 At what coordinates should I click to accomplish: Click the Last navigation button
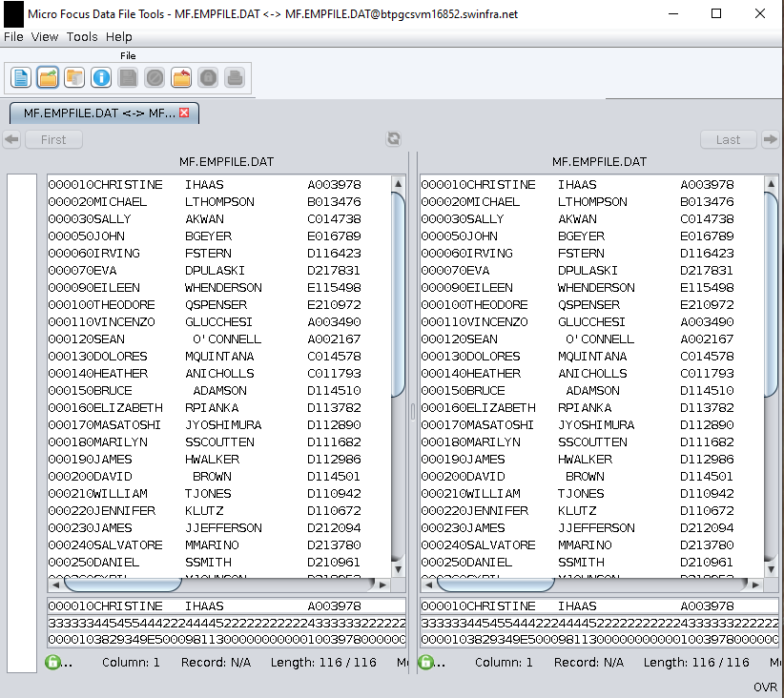728,139
